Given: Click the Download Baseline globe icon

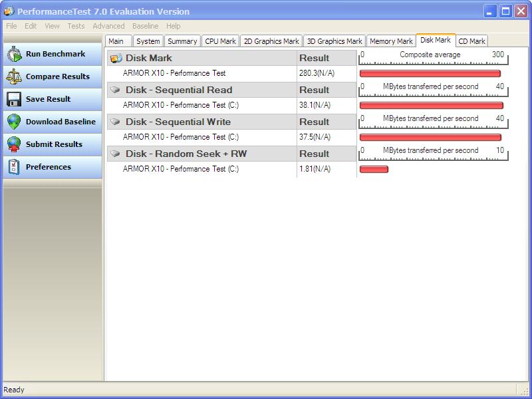Looking at the screenshot, I should pos(14,122).
